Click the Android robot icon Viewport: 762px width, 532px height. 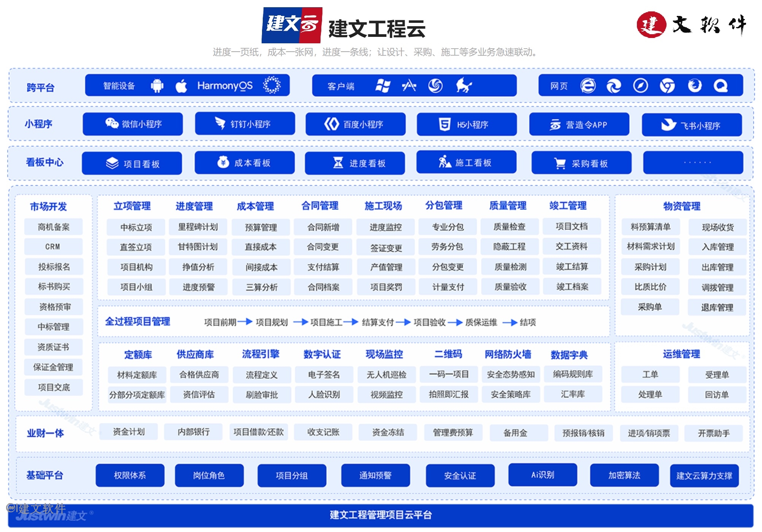[x=157, y=85]
